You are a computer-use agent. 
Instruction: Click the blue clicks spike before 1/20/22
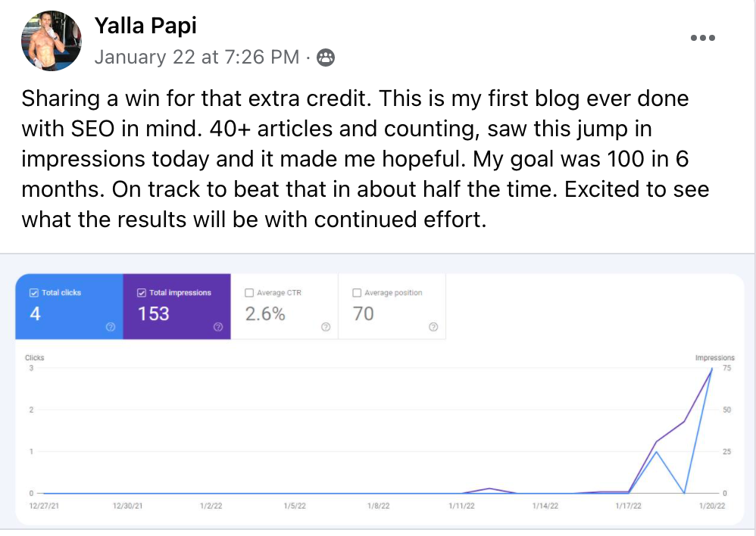(x=656, y=452)
